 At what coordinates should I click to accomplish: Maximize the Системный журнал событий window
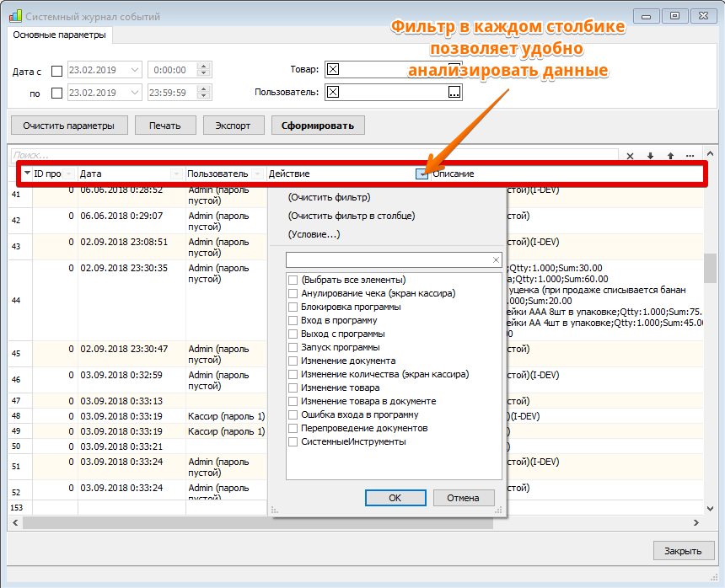674,16
